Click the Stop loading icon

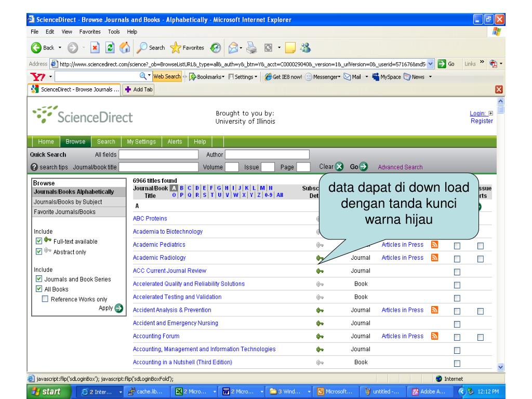[x=95, y=48]
